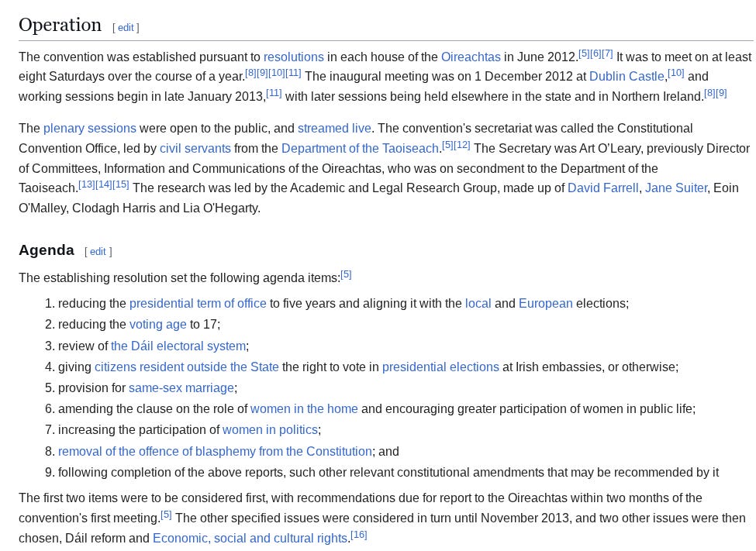The width and height of the screenshot is (756, 551).
Task: Click the name 'Art O'Leary' in the text
Action: pyautogui.click(x=611, y=149)
